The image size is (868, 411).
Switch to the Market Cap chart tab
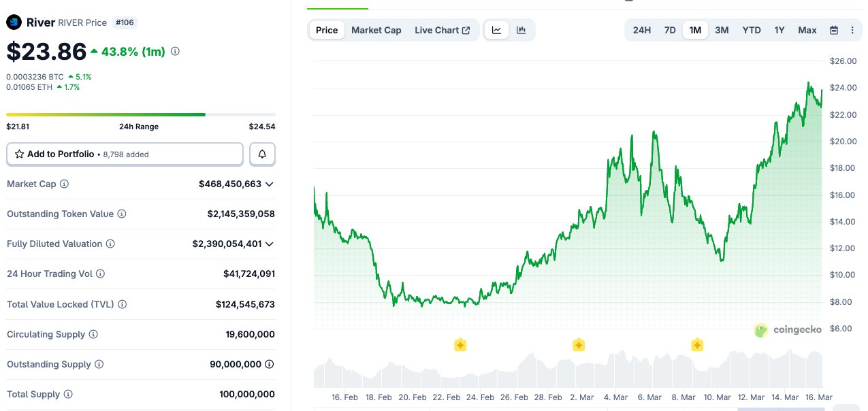pos(376,30)
